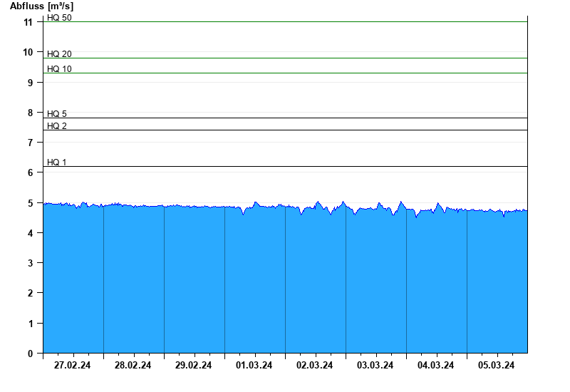Select the HQ 1 threshold label
The image size is (570, 392).
tap(57, 163)
